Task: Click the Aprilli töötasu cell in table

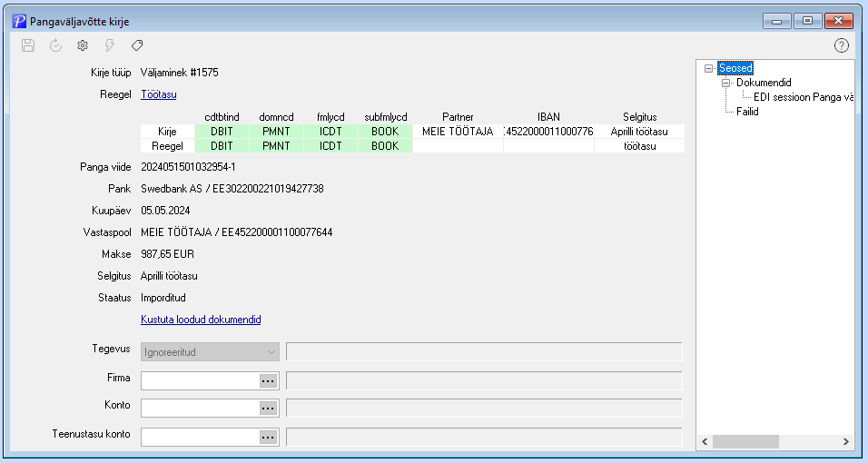Action: click(x=639, y=132)
